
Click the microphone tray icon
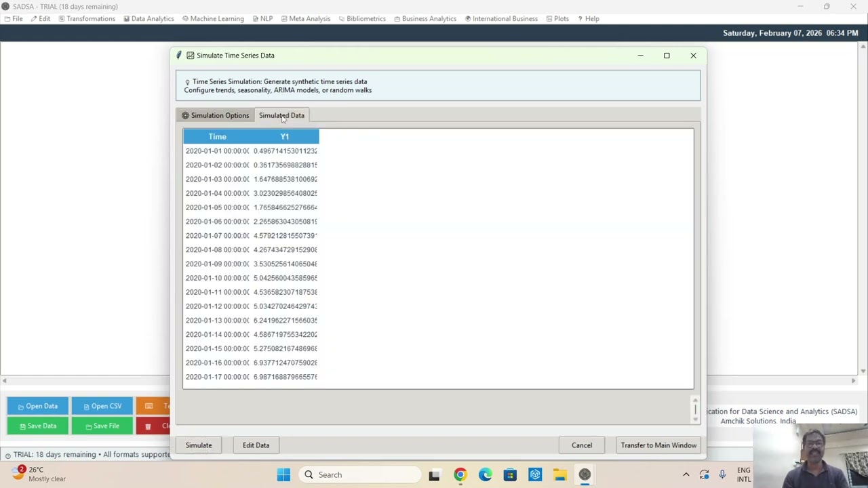(722, 474)
